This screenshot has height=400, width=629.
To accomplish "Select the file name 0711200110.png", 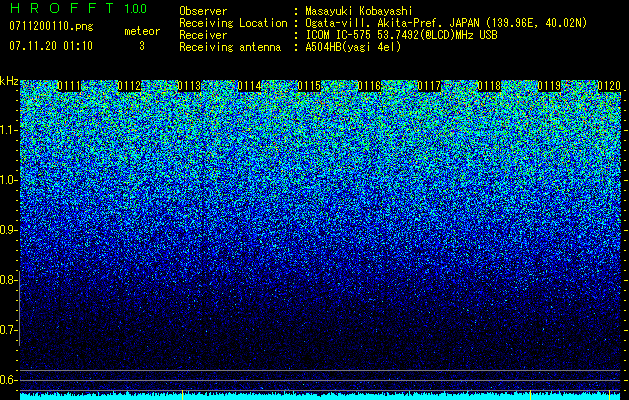I will pyautogui.click(x=51, y=26).
